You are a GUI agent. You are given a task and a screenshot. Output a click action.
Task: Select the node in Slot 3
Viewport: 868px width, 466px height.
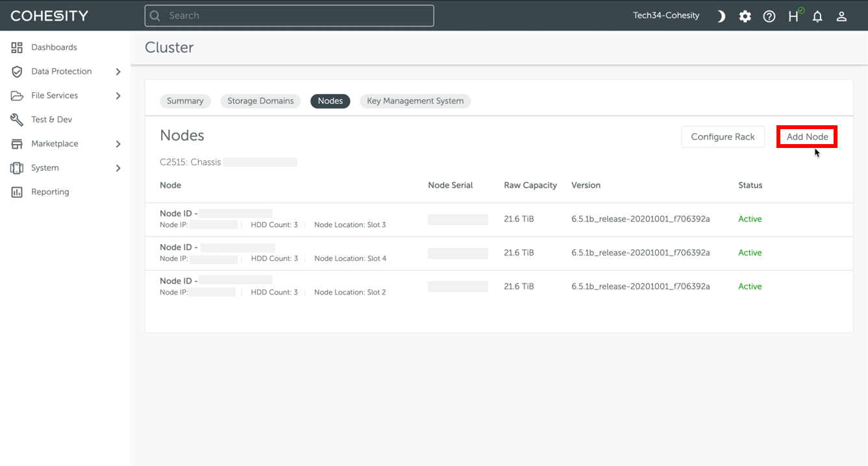pos(499,219)
